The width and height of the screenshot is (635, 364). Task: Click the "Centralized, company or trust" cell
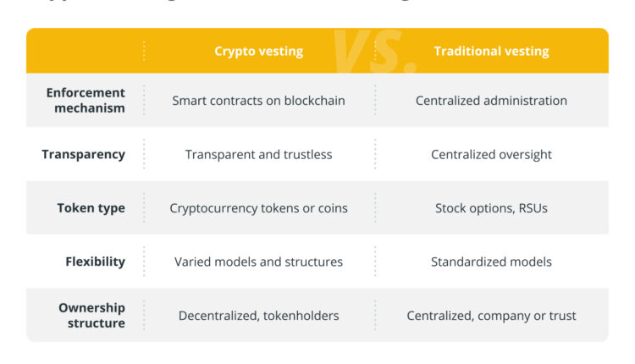(x=491, y=316)
